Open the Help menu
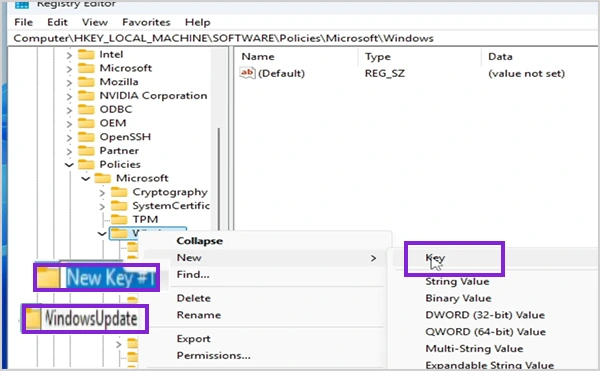600x371 pixels. click(197, 22)
